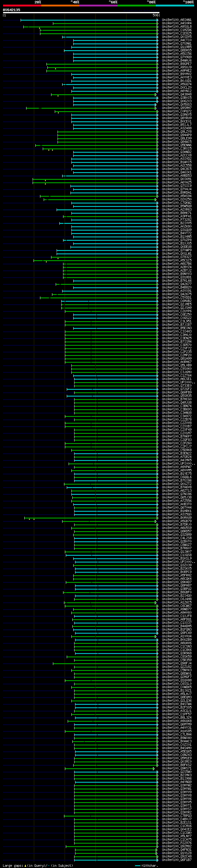The width and height of the screenshot is (197, 868).
Task: Select hit label UniRef100_C3J6M0
Action: coord(176,372)
